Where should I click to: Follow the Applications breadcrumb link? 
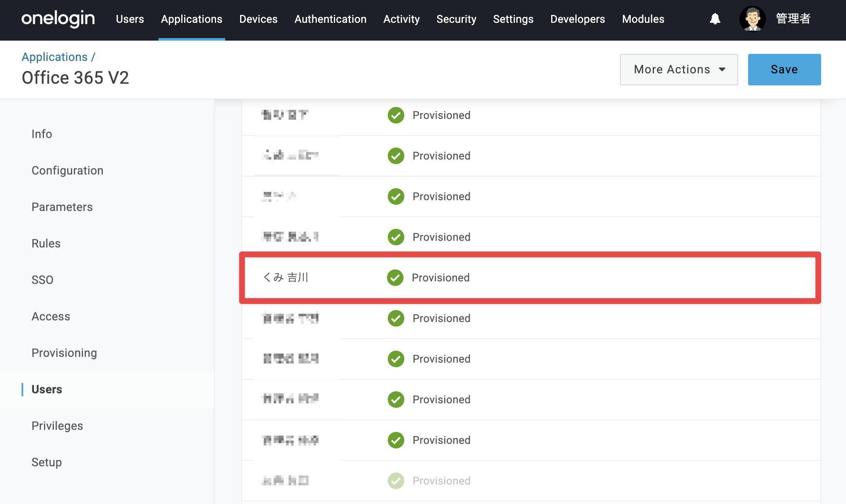(x=55, y=57)
